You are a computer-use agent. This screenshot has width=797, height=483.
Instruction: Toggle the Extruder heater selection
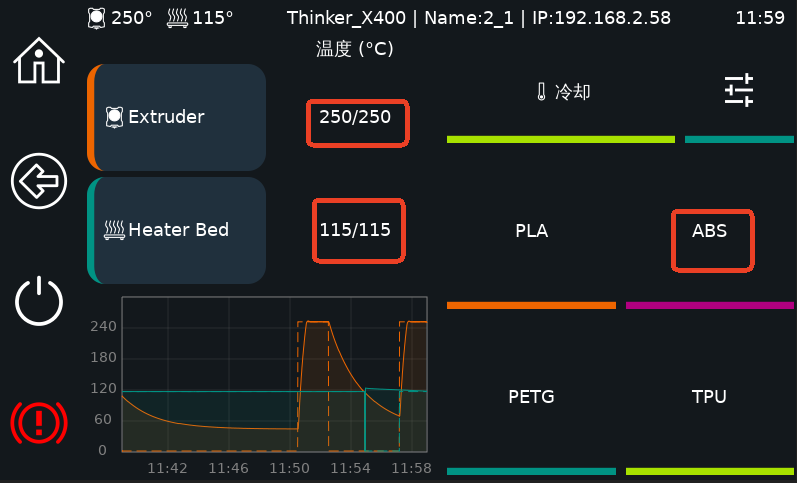[177, 117]
